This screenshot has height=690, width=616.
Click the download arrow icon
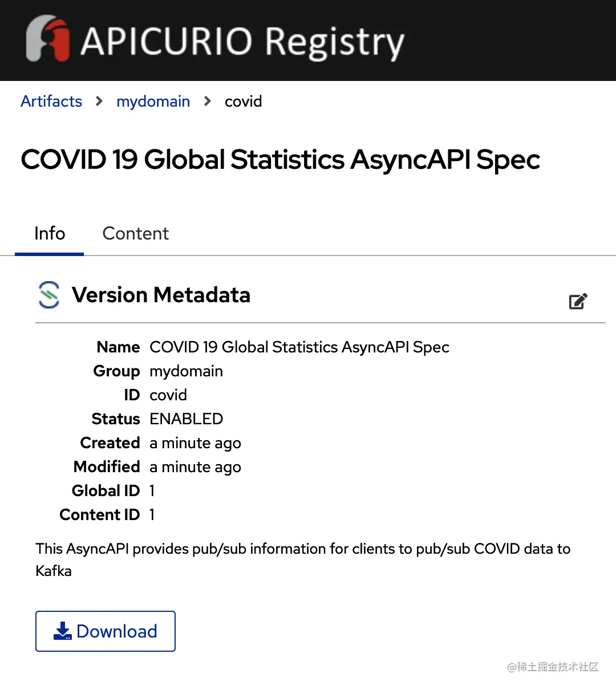point(62,631)
